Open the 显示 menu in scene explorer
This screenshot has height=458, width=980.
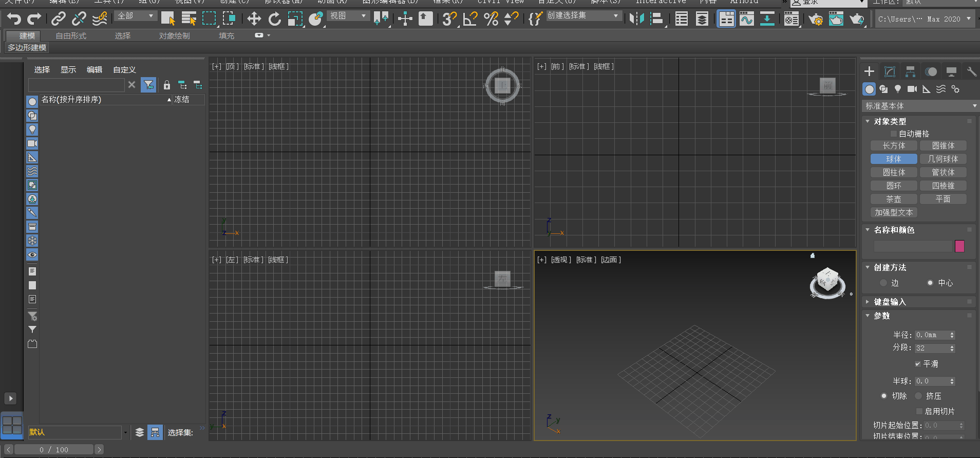tap(68, 70)
